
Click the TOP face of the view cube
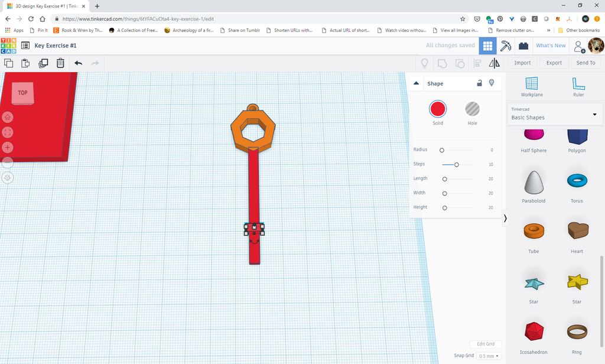pos(22,93)
